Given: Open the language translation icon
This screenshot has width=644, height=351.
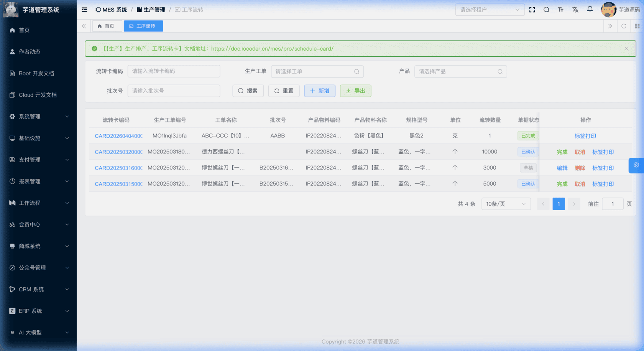Looking at the screenshot, I should click(575, 10).
